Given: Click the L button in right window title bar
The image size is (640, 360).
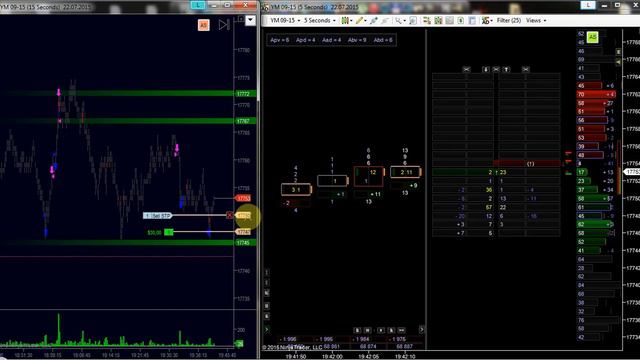Looking at the screenshot, I should (588, 5).
